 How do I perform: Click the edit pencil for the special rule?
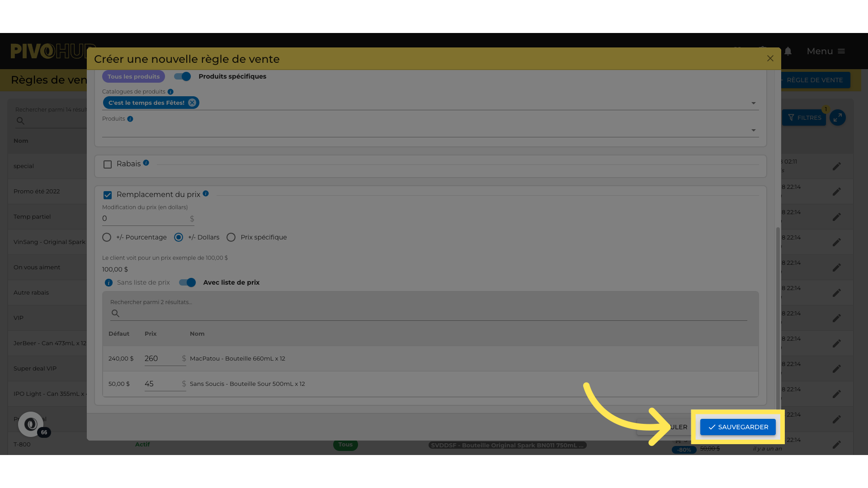coord(836,166)
